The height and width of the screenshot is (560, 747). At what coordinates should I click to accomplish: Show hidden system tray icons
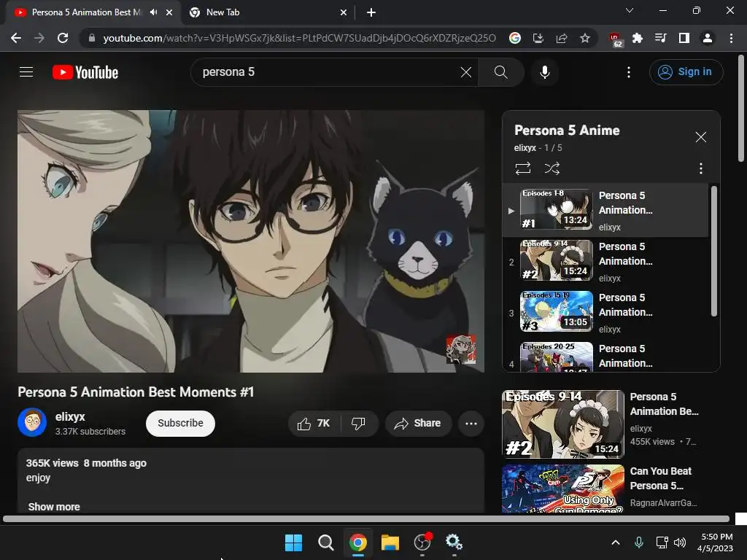coord(616,542)
